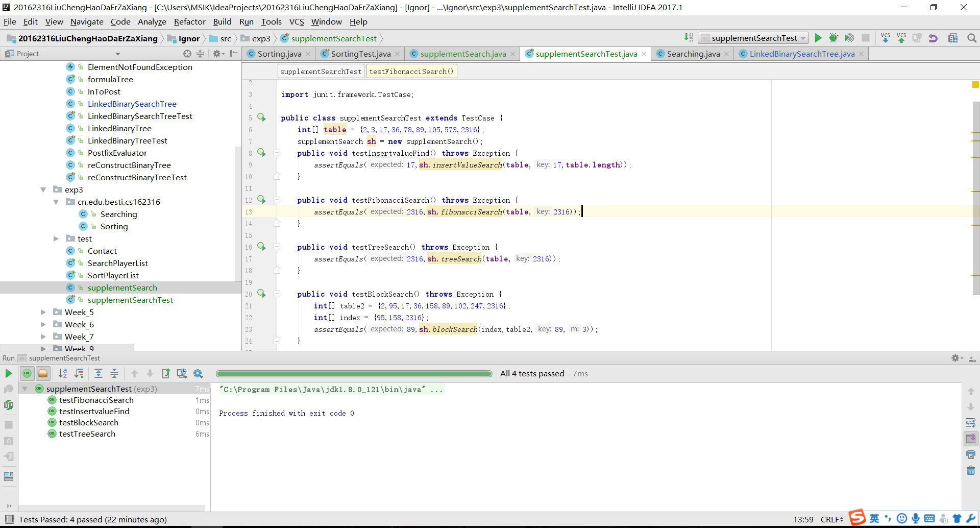Click the test progress bar

354,374
